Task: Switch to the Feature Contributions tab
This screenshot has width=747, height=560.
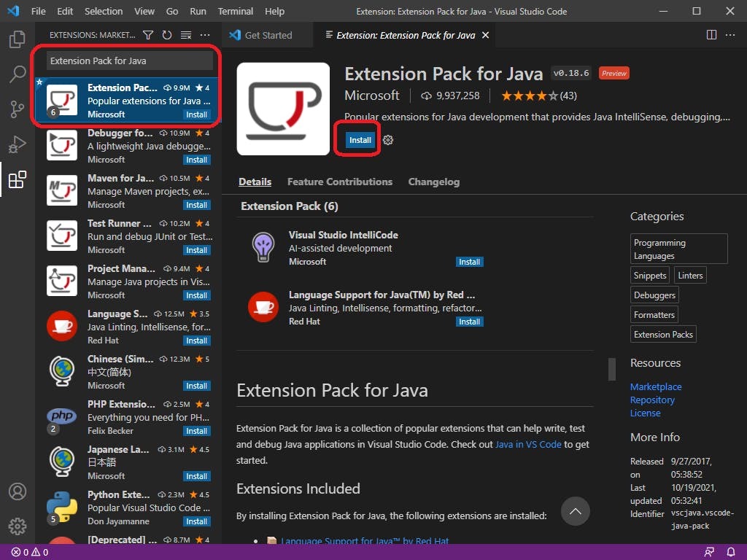Action: (339, 182)
